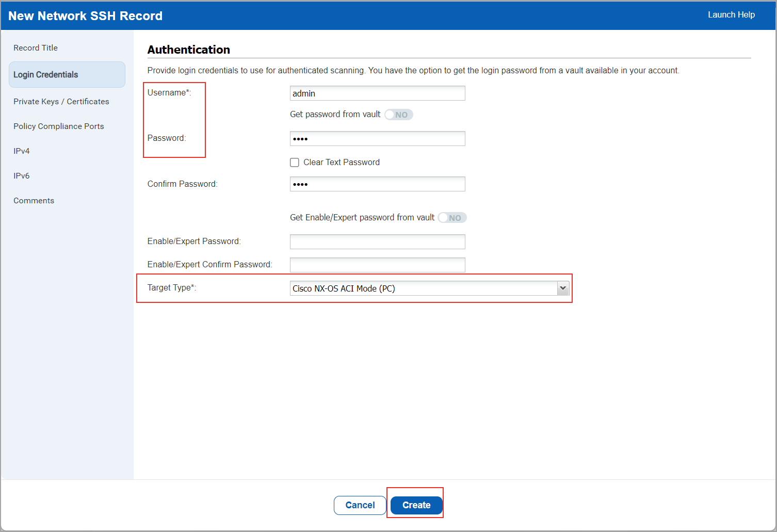Toggle 'Get password from vault' switch

pyautogui.click(x=398, y=114)
